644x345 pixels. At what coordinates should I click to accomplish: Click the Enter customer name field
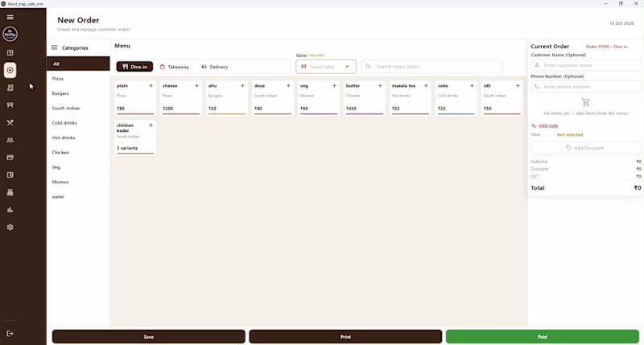coord(585,65)
